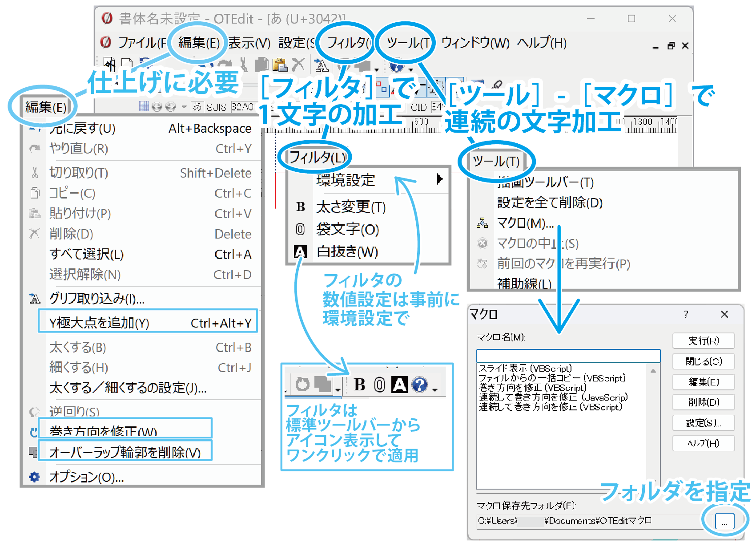Open the overflow arrow right of the help icon

click(435, 390)
